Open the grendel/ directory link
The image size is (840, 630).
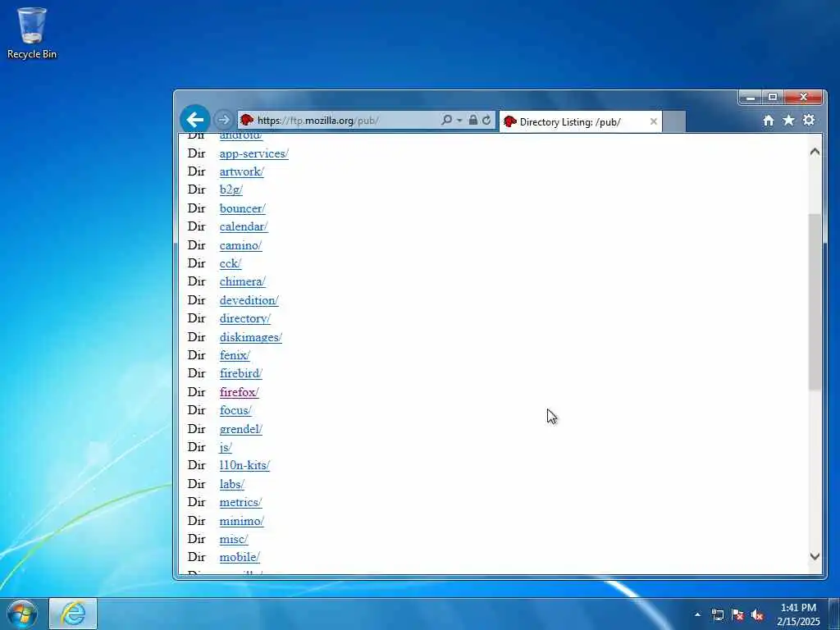tap(241, 429)
